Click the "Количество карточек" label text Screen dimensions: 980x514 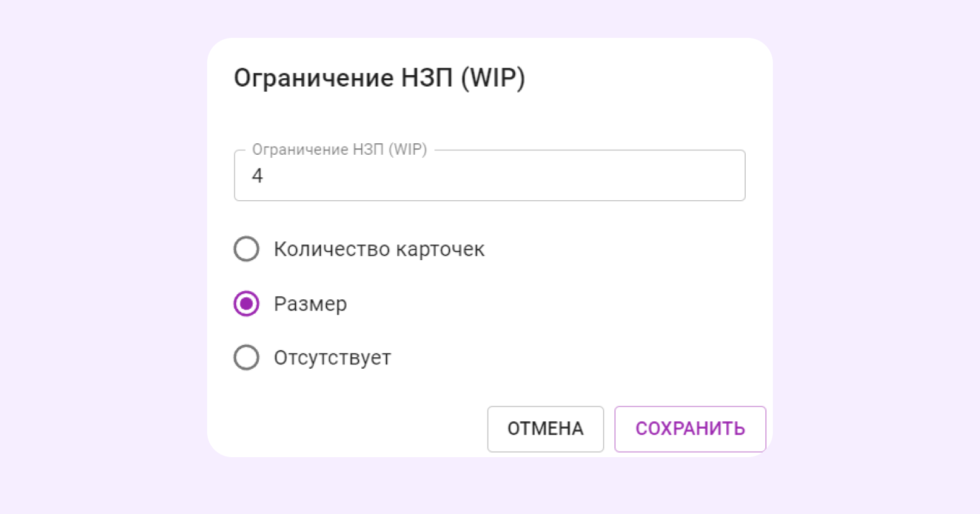click(x=379, y=249)
